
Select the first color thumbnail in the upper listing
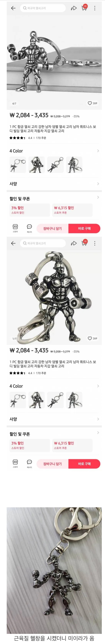pyautogui.click(x=18, y=165)
